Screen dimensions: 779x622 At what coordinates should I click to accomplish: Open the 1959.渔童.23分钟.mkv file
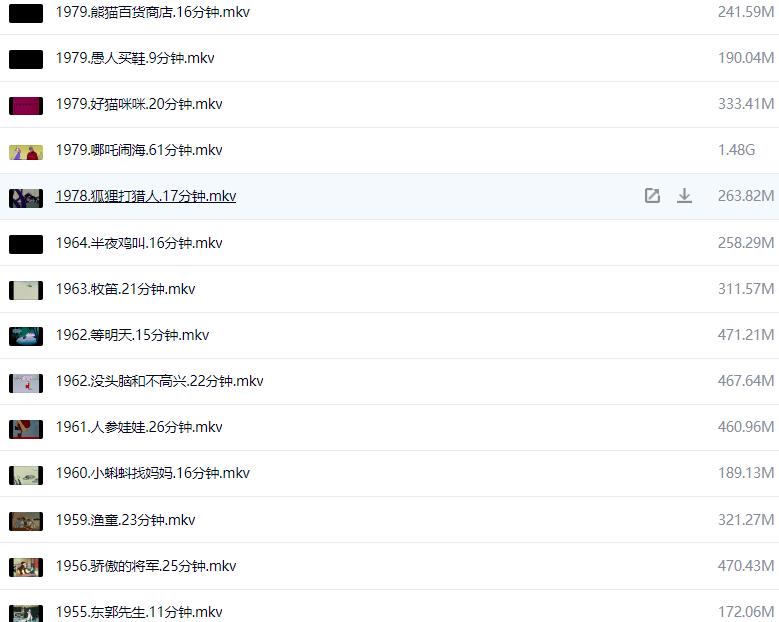[125, 519]
